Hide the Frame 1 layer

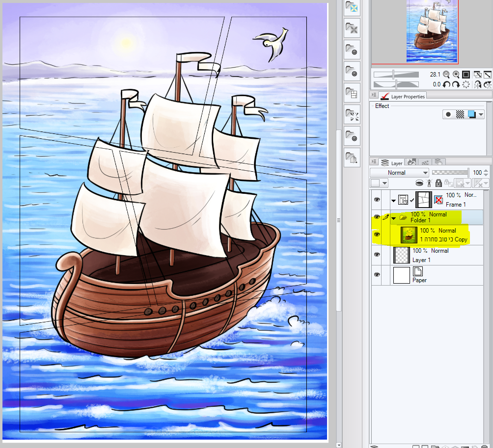click(x=376, y=200)
